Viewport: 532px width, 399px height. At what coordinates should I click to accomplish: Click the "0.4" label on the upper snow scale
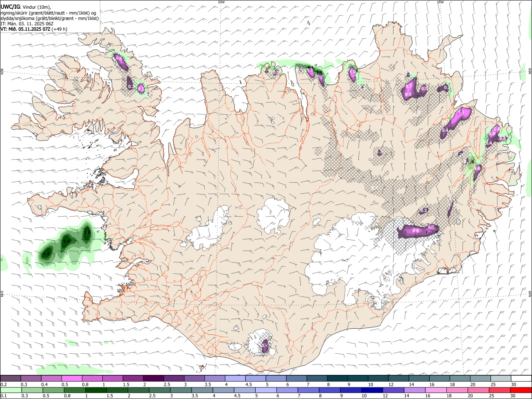(x=44, y=384)
